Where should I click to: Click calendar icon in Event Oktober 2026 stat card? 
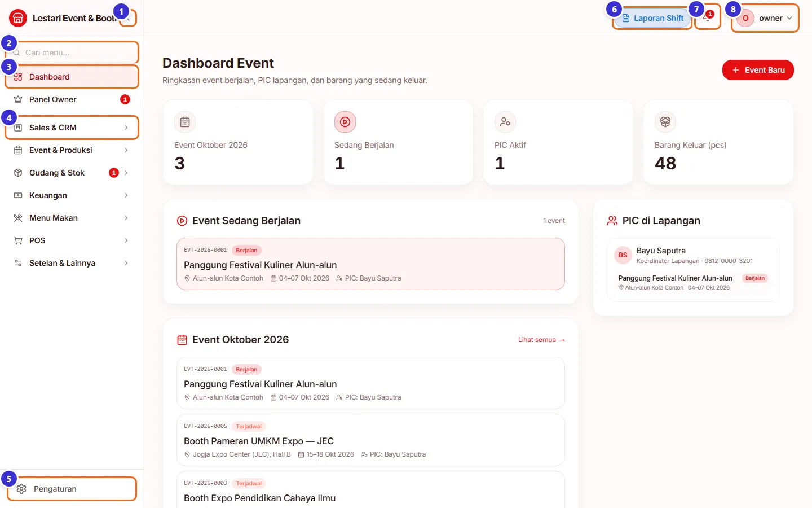tap(185, 122)
